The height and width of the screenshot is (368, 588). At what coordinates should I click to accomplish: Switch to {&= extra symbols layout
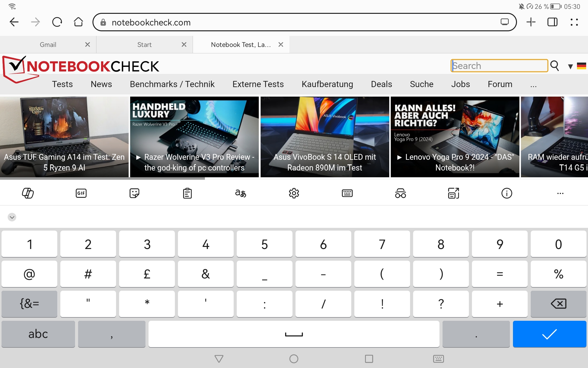[29, 304]
